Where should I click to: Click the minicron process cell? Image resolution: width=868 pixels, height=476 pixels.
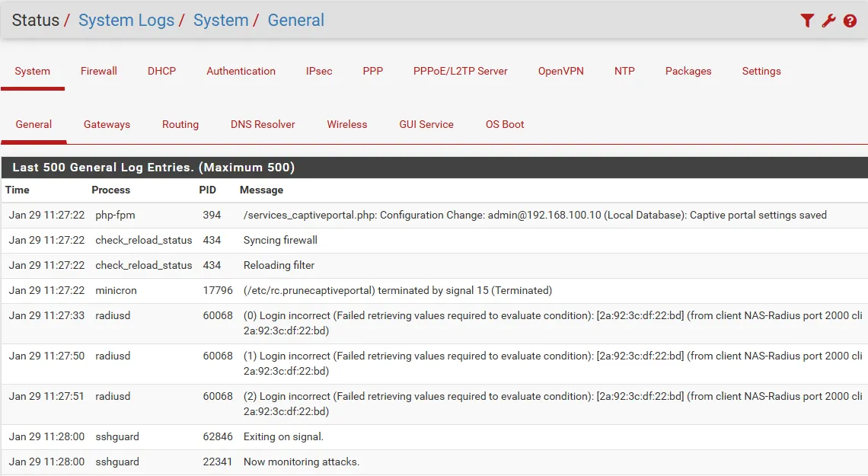point(116,291)
